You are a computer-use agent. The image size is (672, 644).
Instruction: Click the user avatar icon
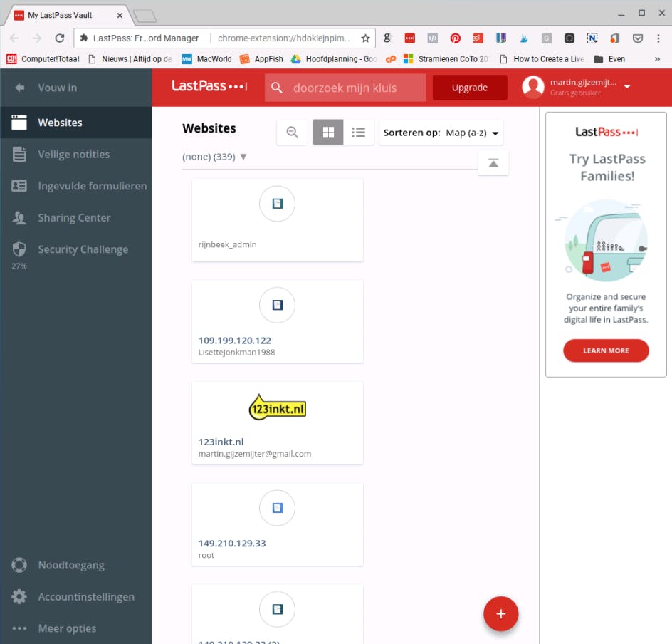point(532,88)
